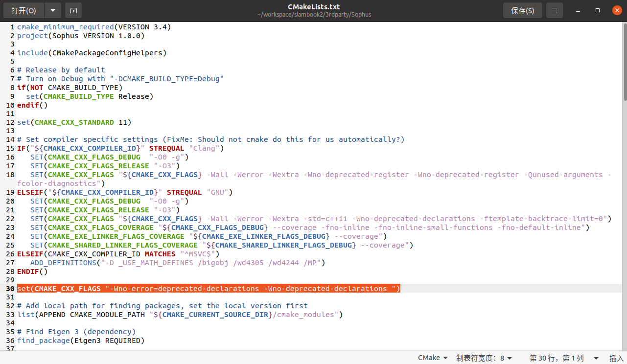Click the list(APPEND CMAKE_MODULE_PATH line
This screenshot has height=364, width=627.
pyautogui.click(x=180, y=315)
